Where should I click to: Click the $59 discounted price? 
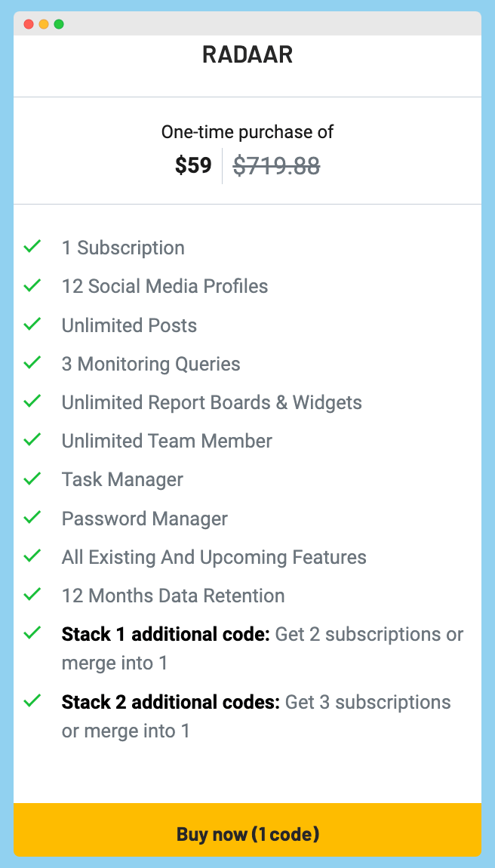(193, 165)
